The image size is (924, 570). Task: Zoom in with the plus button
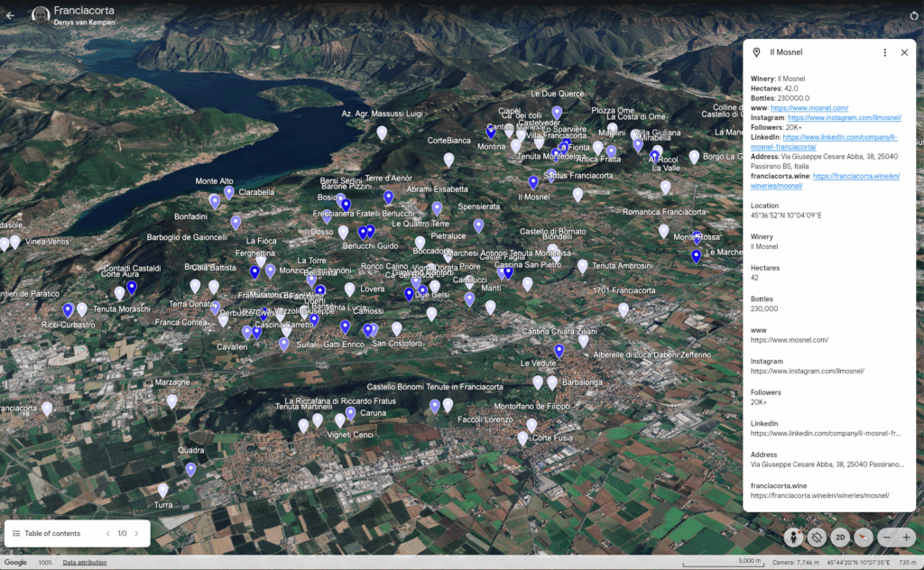click(906, 537)
